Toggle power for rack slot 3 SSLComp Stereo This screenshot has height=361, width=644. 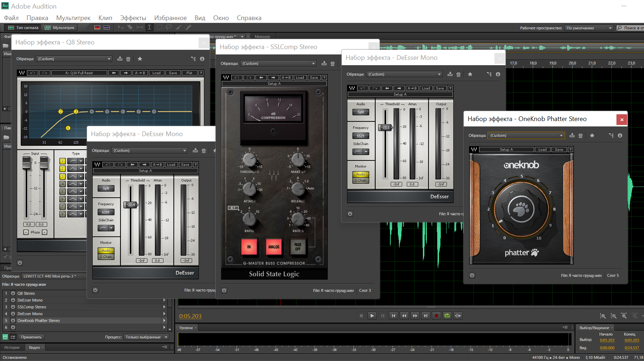click(x=13, y=307)
